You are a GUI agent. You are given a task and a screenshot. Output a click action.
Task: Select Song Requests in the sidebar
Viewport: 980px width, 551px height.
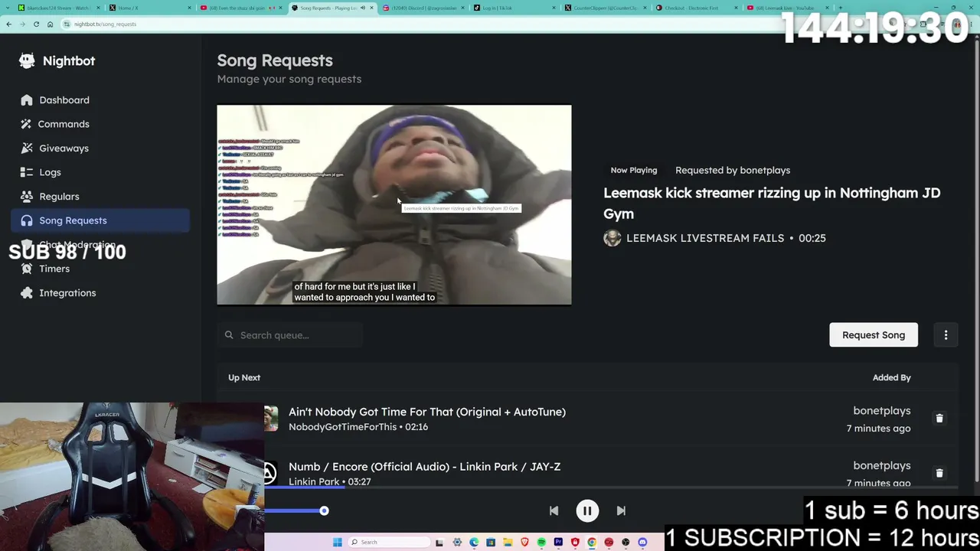pyautogui.click(x=100, y=220)
